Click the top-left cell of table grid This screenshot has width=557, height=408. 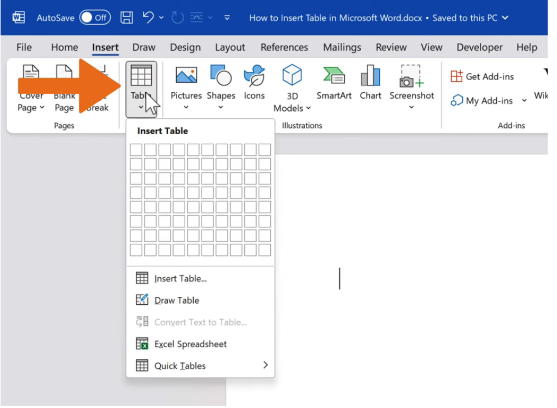coord(136,150)
